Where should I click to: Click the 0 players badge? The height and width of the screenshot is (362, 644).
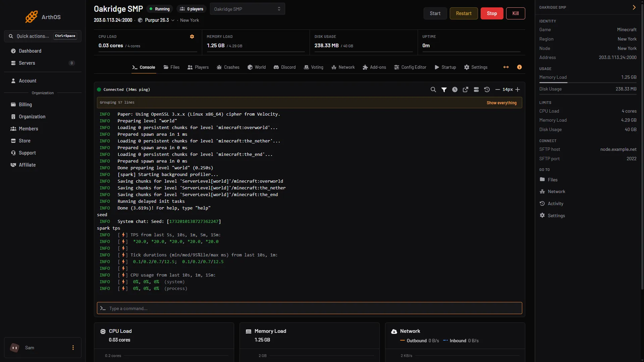coord(191,9)
